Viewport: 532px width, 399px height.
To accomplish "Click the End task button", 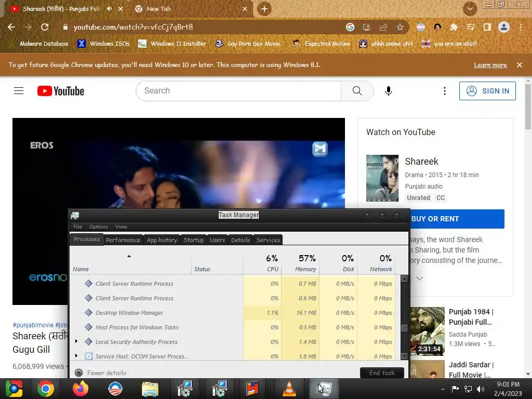I will point(382,373).
